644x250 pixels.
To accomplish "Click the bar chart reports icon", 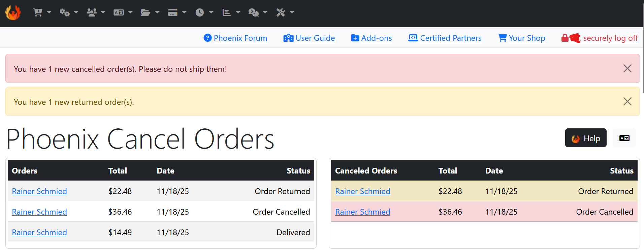I will [231, 12].
